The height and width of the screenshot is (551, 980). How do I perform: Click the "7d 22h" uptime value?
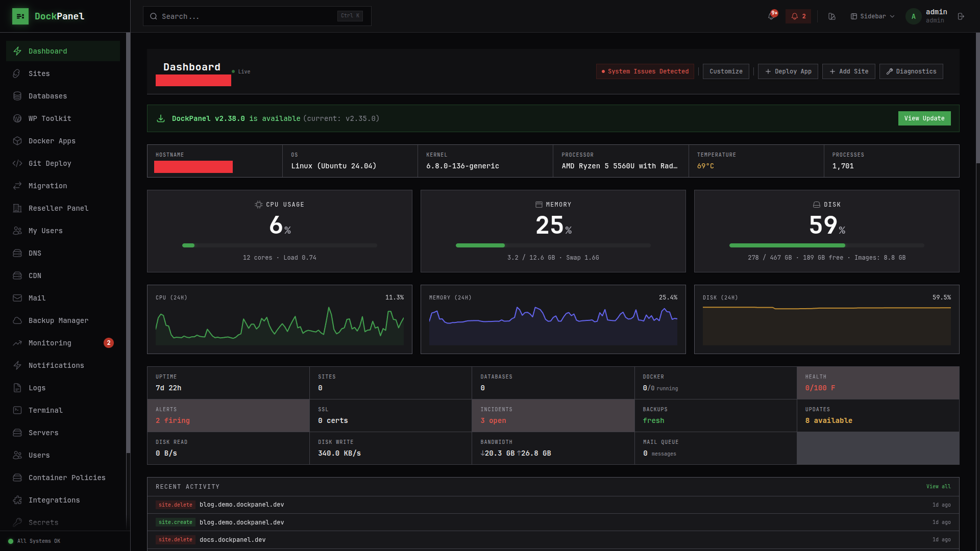(168, 388)
